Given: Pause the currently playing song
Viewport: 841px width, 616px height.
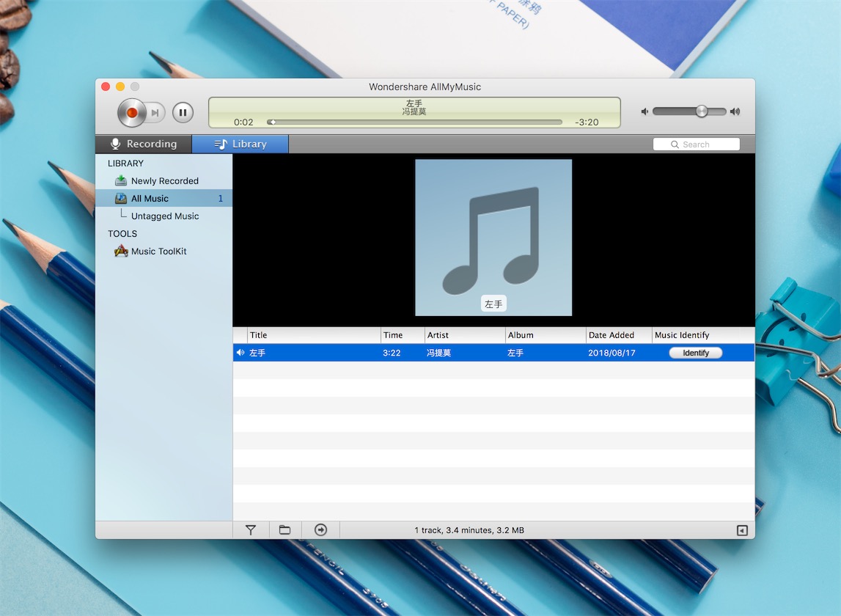Looking at the screenshot, I should click(x=183, y=112).
